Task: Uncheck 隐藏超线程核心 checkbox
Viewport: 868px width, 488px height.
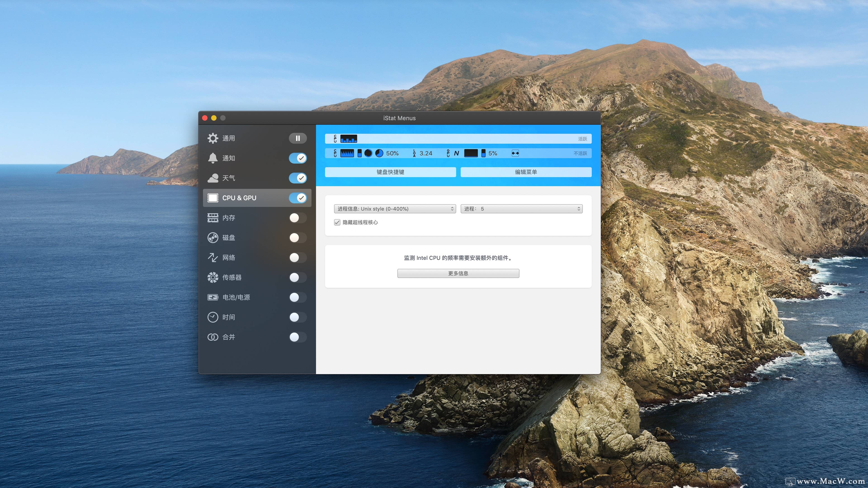Action: point(337,222)
